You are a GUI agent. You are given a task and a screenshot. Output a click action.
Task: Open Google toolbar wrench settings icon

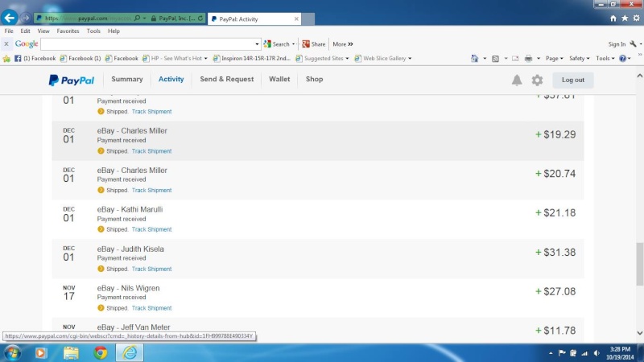click(633, 44)
